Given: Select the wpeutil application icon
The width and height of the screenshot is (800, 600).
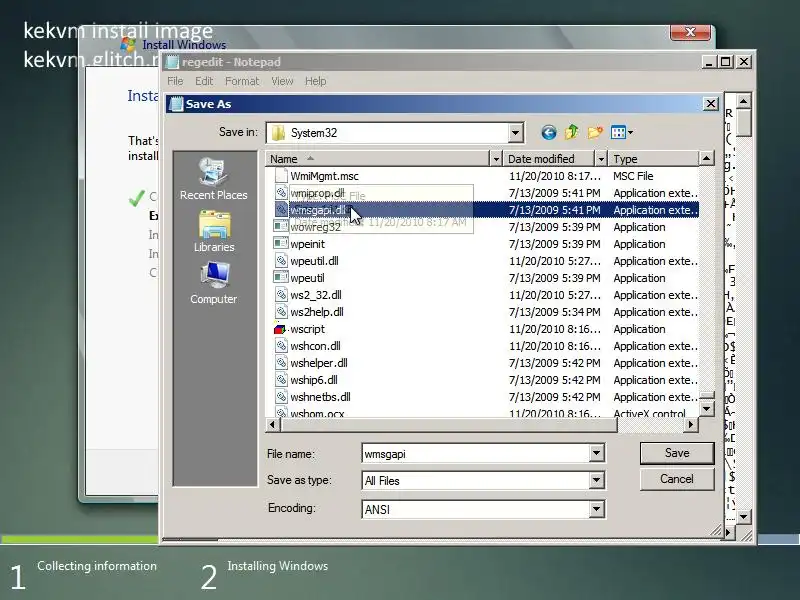Looking at the screenshot, I should 281,278.
